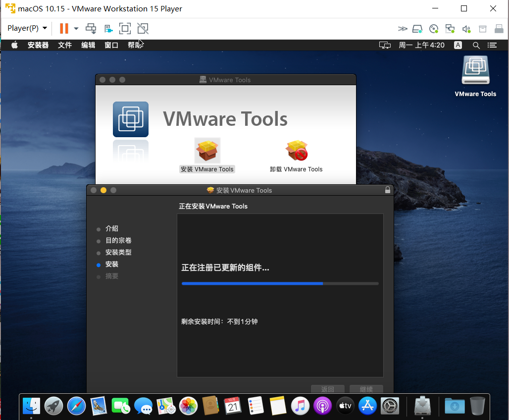
Task: Open the 安装器 menu
Action: pyautogui.click(x=38, y=45)
